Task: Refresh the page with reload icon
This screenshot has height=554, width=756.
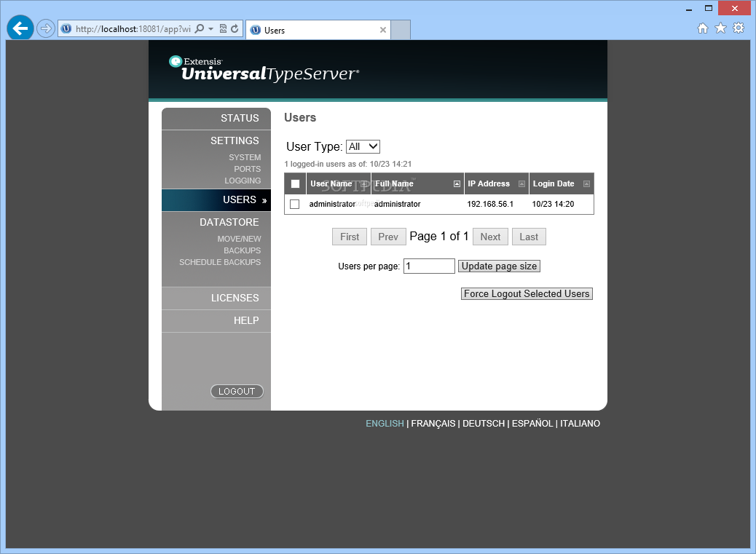Action: pos(235,29)
